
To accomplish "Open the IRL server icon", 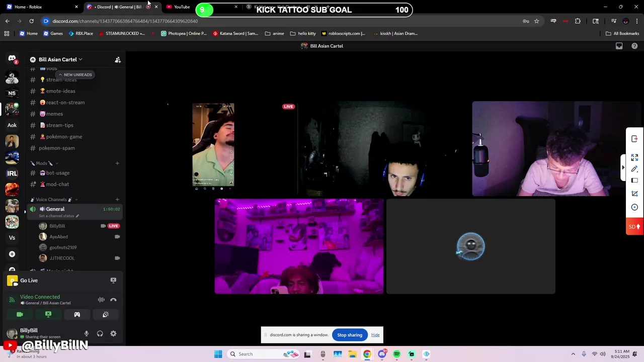I will 12,173.
